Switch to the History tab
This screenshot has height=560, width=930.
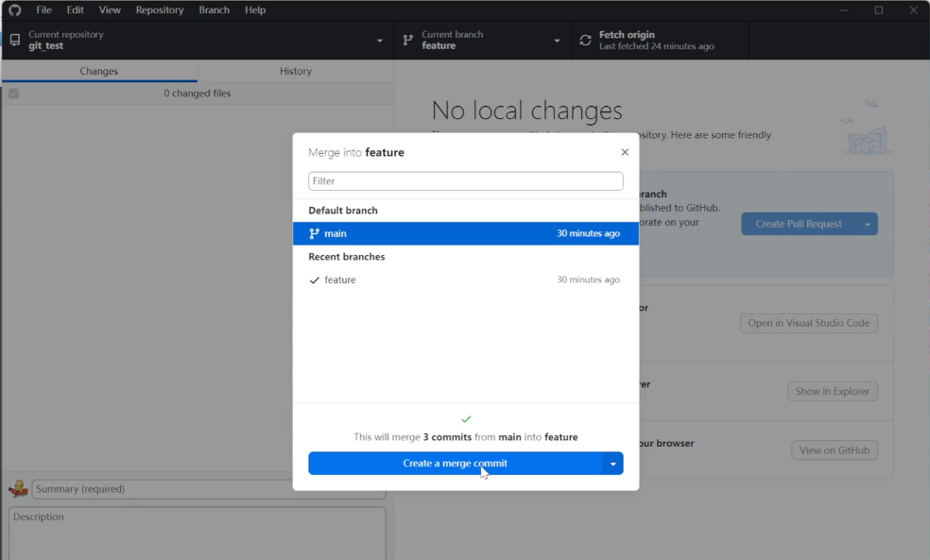coord(295,71)
